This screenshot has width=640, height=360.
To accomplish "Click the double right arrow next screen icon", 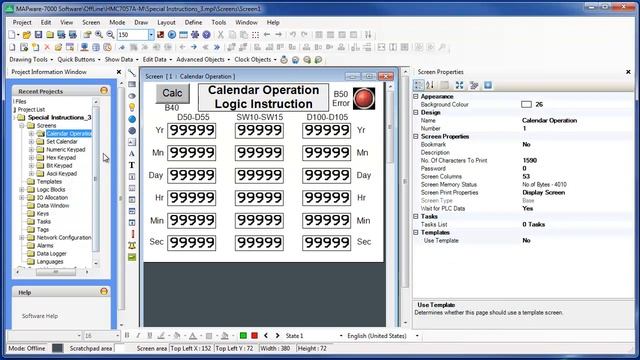I will point(217,47).
